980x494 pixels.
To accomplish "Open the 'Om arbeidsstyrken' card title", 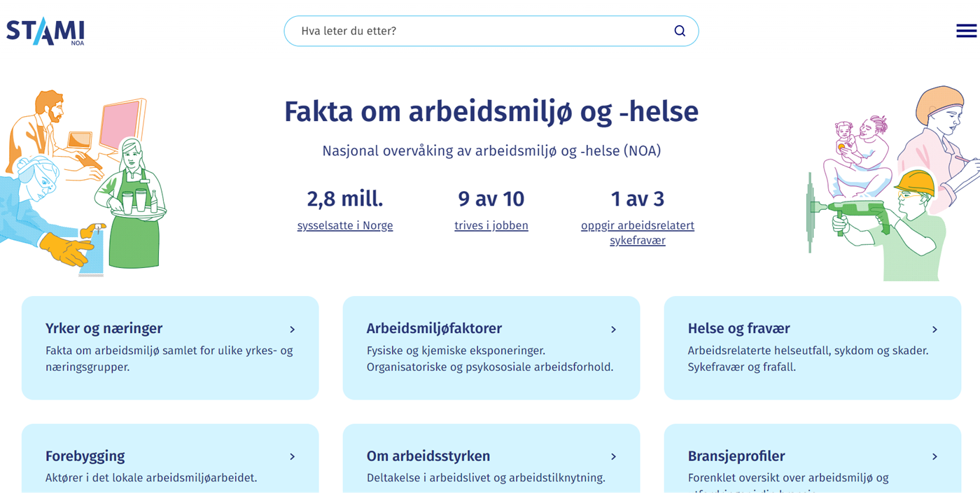I will point(428,456).
